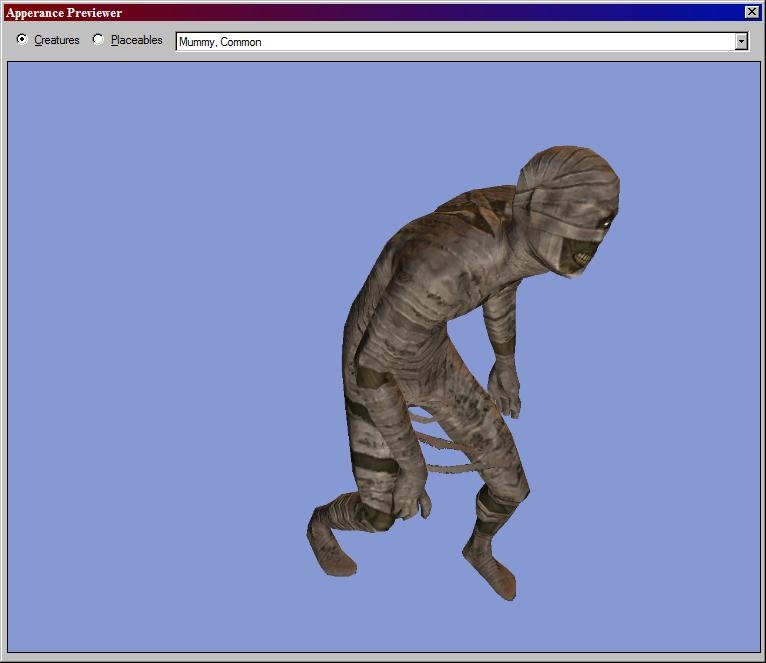The image size is (766, 663).
Task: Click the 'Mummy, Common' combo box text
Action: (220, 42)
